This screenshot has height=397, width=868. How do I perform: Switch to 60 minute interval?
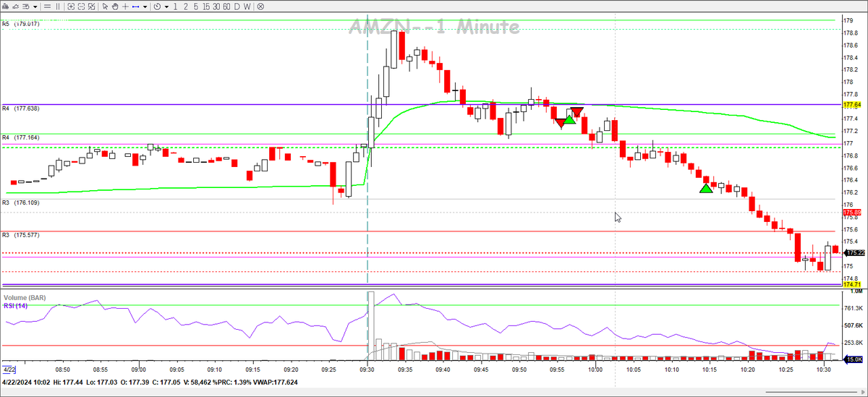[226, 7]
